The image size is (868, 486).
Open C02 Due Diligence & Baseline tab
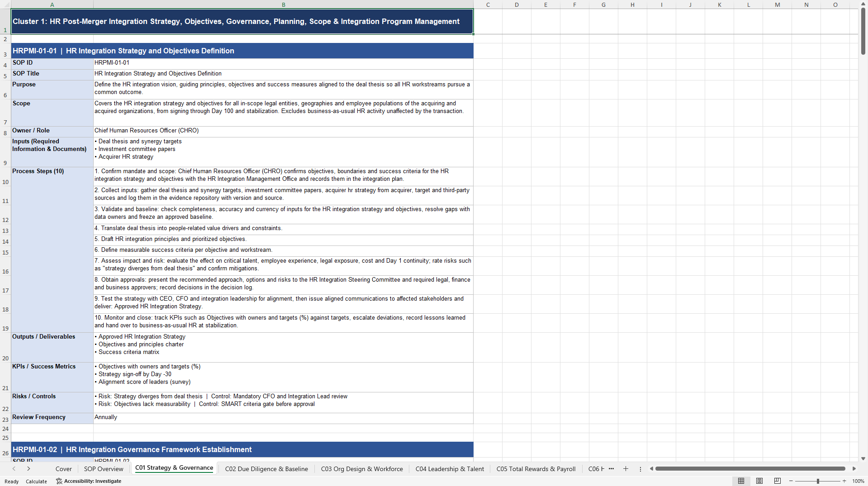[x=266, y=469]
